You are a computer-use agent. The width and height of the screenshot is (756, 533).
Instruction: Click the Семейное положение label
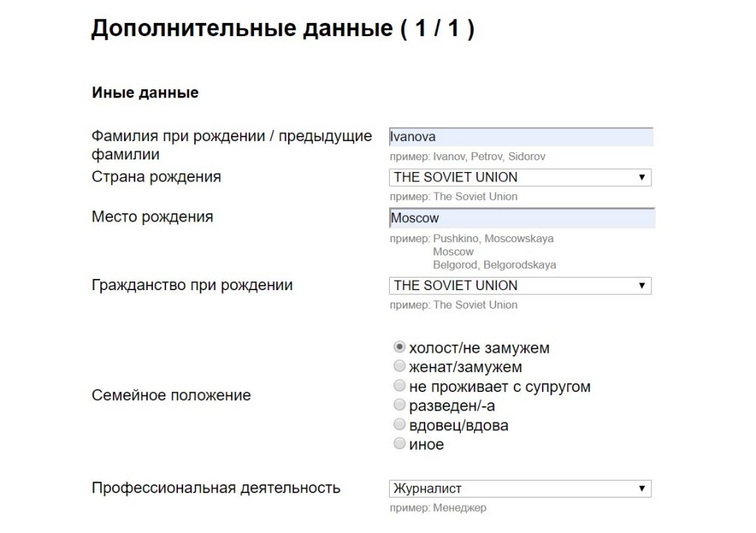coord(171,396)
